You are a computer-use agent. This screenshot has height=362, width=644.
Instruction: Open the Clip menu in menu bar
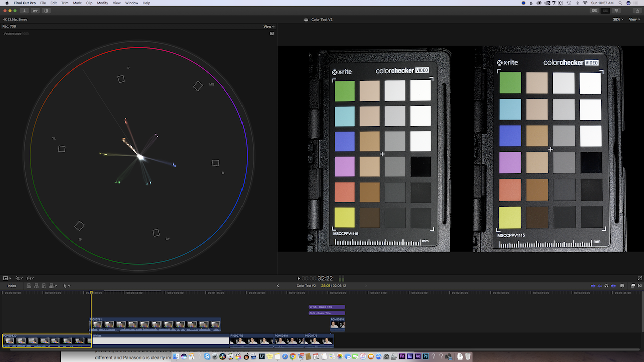89,3
